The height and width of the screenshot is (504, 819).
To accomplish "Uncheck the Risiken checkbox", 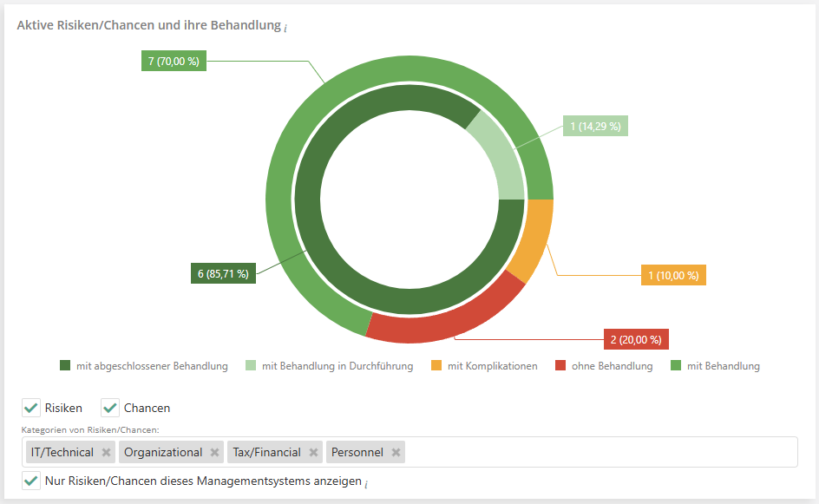I will [x=32, y=408].
